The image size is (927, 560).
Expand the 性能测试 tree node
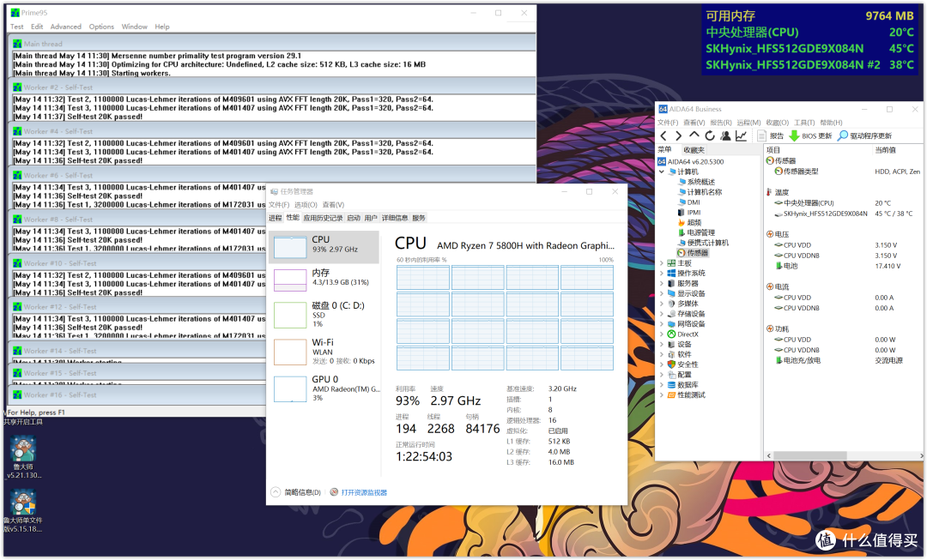662,395
